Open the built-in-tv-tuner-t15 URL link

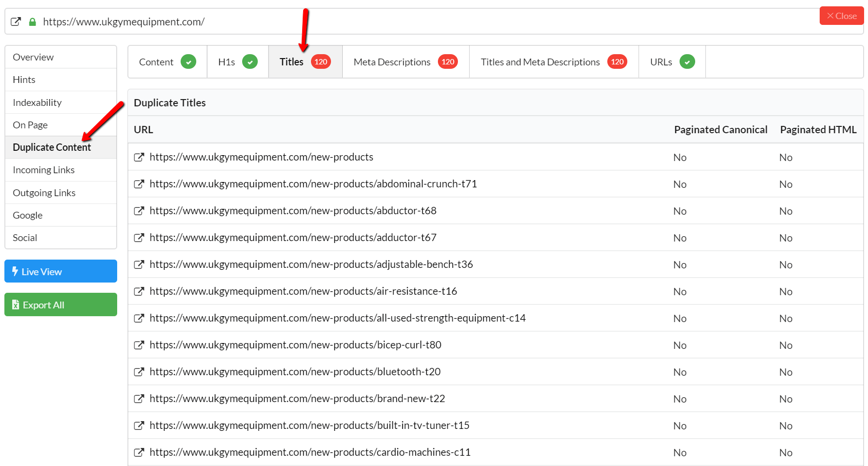pyautogui.click(x=310, y=425)
